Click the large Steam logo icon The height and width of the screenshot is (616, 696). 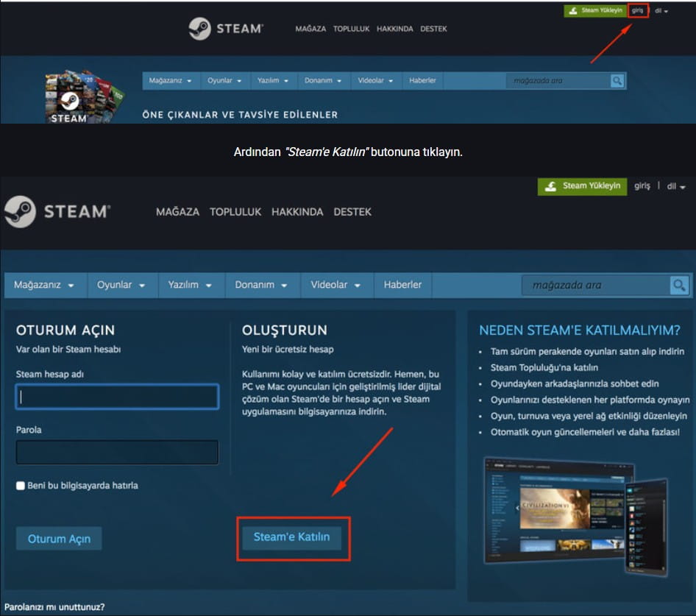(x=20, y=211)
